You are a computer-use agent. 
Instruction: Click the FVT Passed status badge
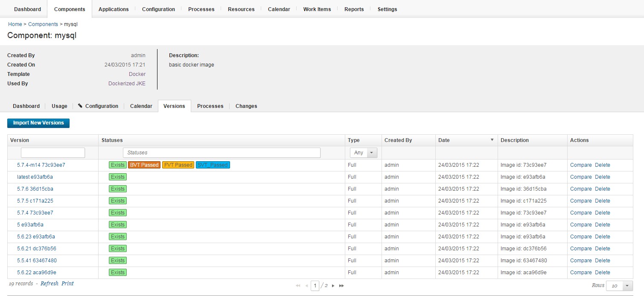click(x=178, y=165)
